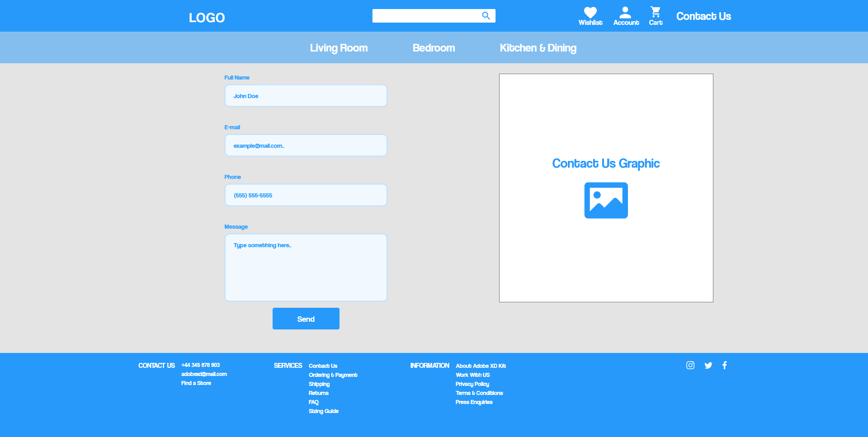Open the Privacy Policy page
Viewport: 868px width, 437px height.
[472, 384]
